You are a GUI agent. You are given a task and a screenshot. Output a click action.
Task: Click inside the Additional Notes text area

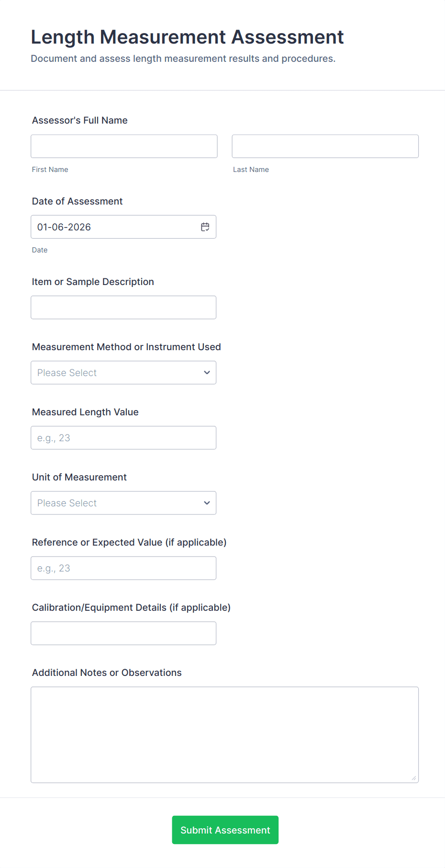pos(224,734)
